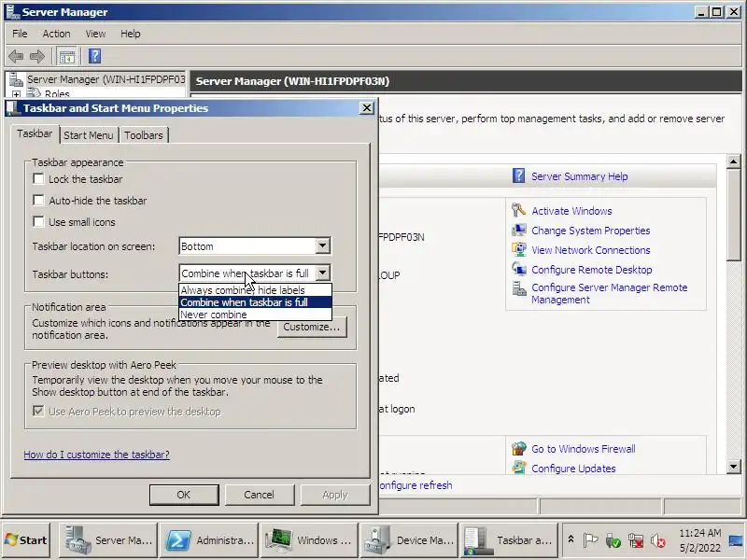
Task: Enable Lock the taskbar checkbox
Action: tap(38, 179)
